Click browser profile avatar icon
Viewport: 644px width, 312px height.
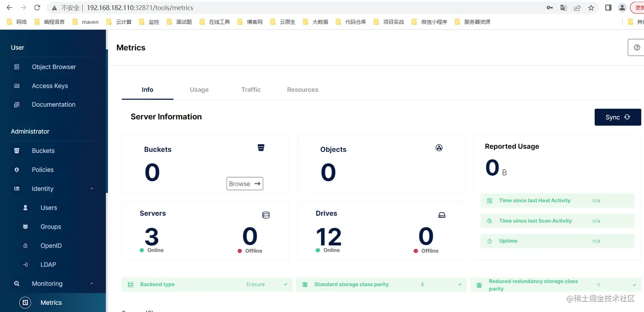622,8
